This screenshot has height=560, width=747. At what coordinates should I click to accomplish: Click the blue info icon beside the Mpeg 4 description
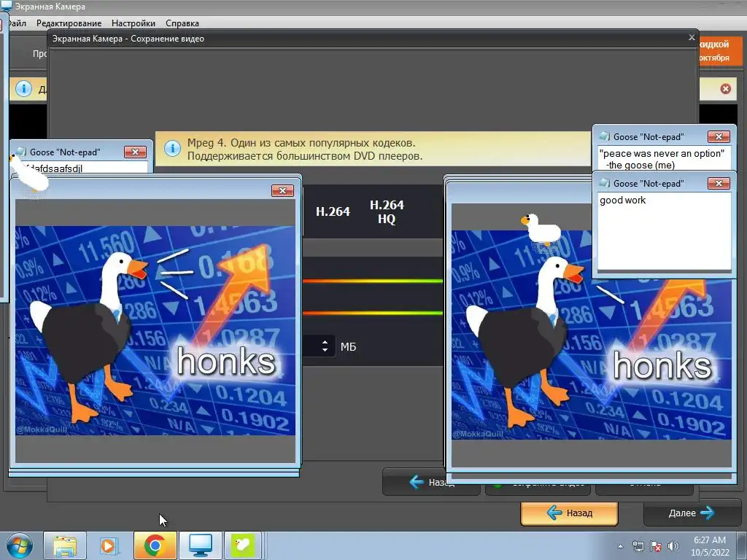click(x=172, y=149)
